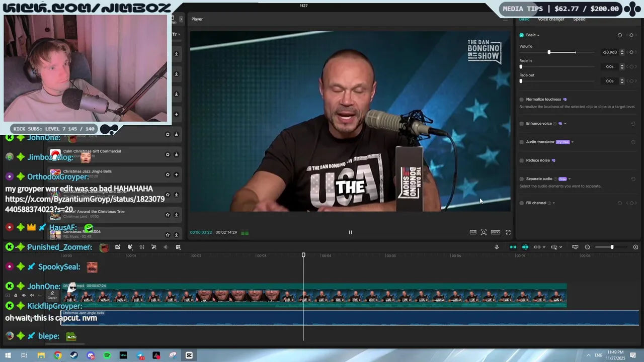Click the Cover button on video track

pos(52,296)
